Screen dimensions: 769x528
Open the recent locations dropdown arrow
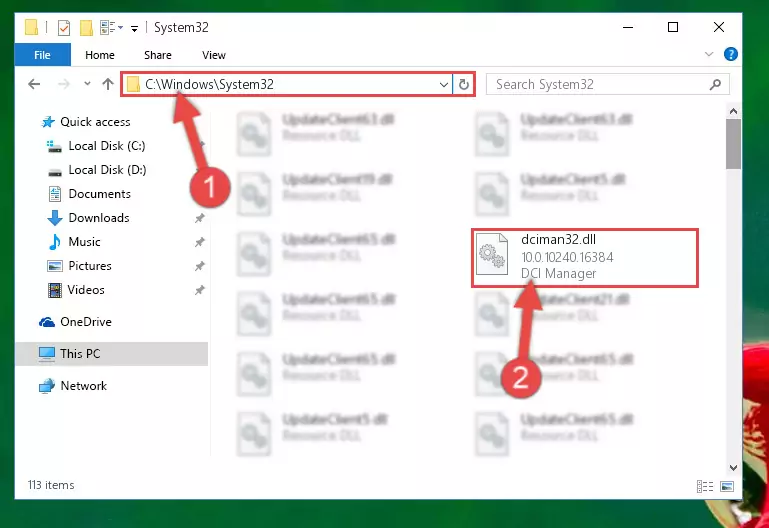[87, 84]
